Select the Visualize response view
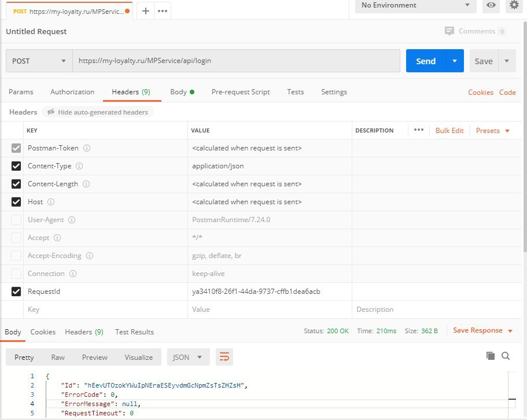The height and width of the screenshot is (420, 527). point(138,357)
